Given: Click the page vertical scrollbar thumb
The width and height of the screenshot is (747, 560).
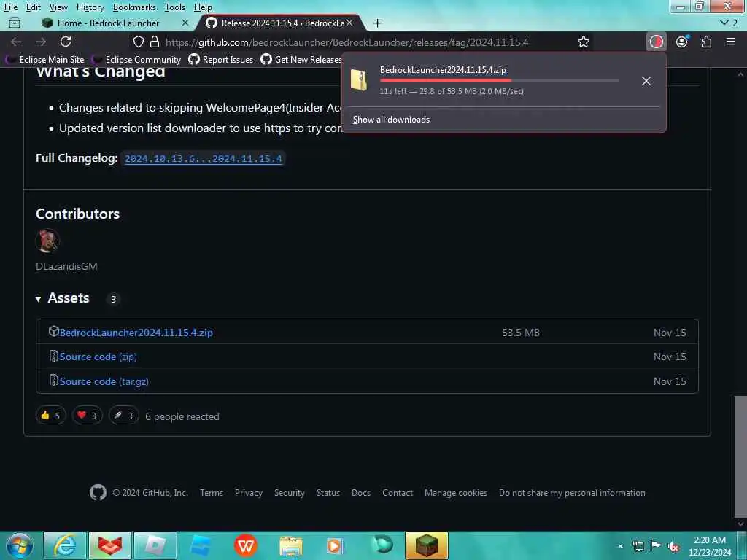Looking at the screenshot, I should (740, 457).
